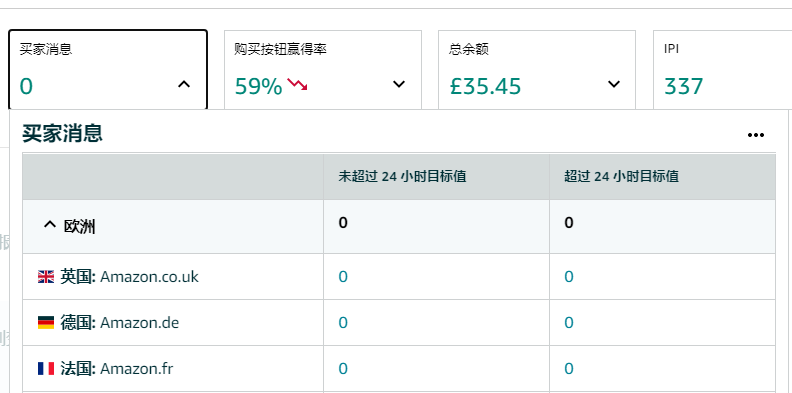Click the Germany flag icon
The image size is (792, 393).
point(46,323)
